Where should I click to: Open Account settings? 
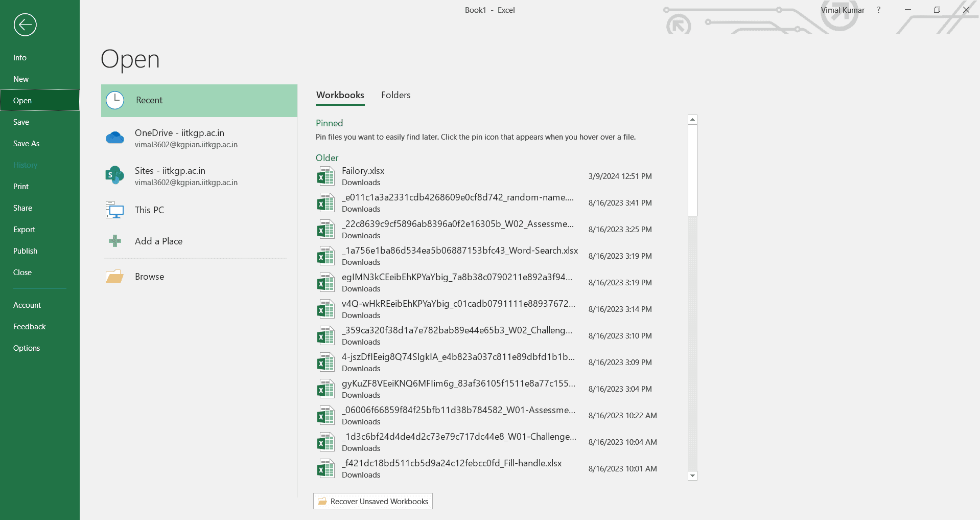coord(27,305)
